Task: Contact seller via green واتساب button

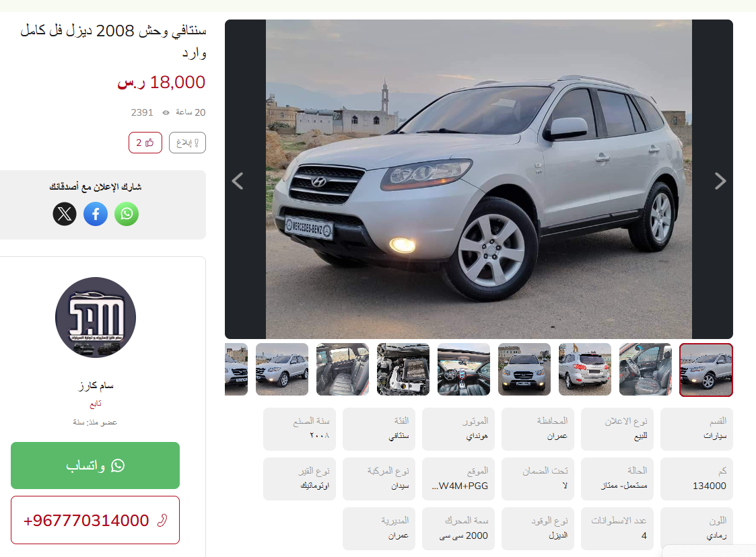Action: click(x=96, y=466)
